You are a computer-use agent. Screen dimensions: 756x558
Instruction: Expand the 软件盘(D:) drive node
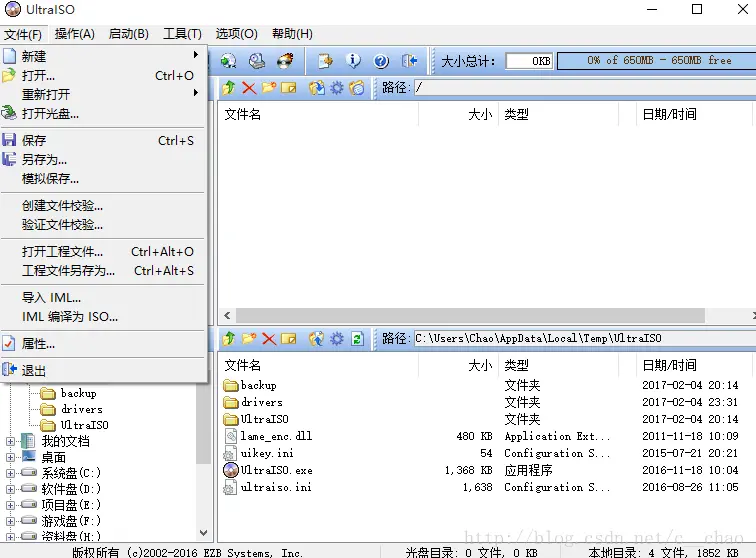(10, 489)
